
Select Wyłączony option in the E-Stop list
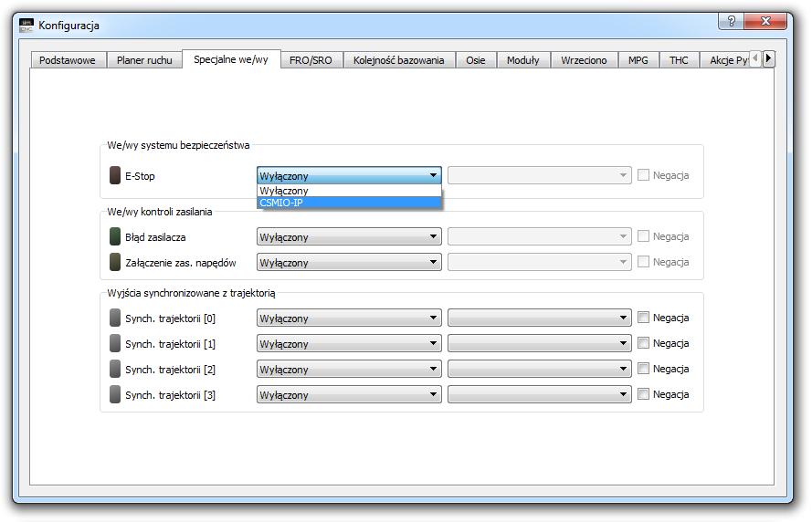349,191
